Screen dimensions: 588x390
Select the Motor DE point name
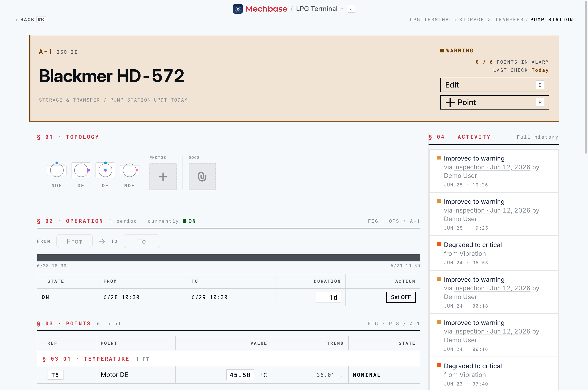[x=114, y=375]
